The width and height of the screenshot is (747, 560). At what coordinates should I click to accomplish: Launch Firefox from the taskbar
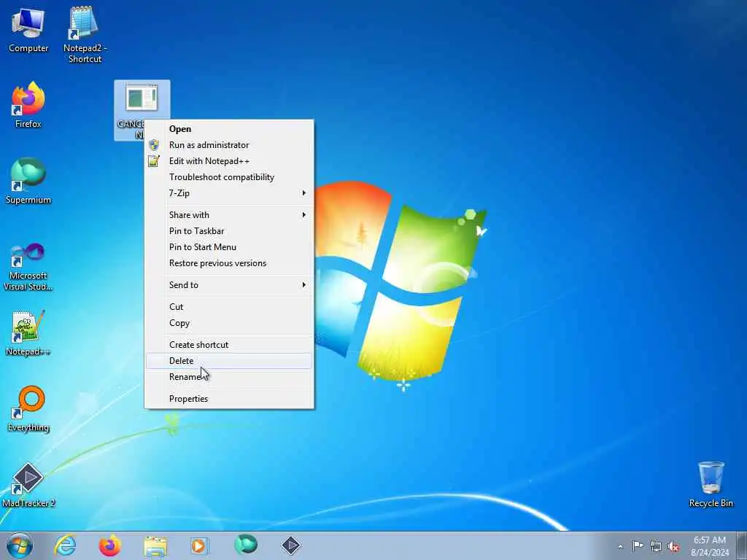click(109, 545)
